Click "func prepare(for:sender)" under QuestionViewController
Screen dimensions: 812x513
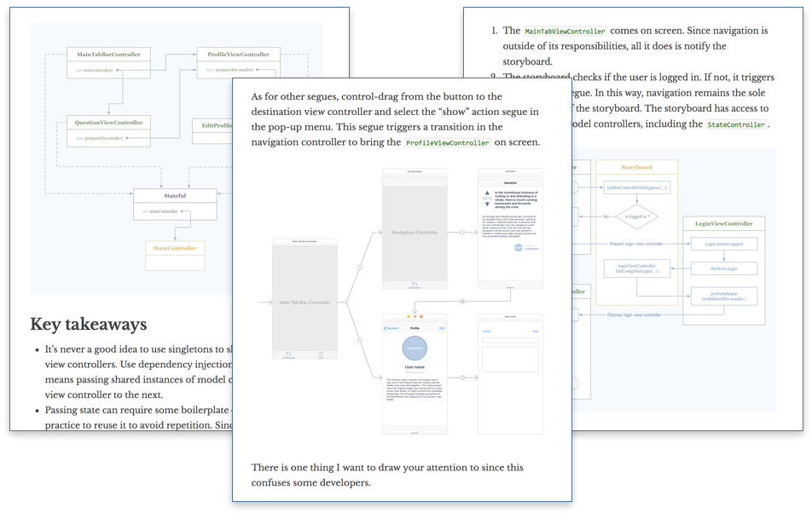100,138
